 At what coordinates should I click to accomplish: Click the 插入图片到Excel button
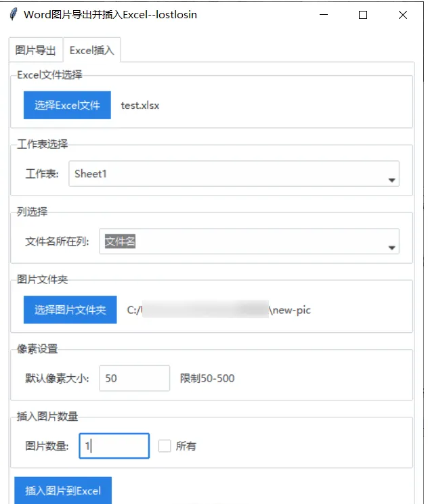point(63,490)
